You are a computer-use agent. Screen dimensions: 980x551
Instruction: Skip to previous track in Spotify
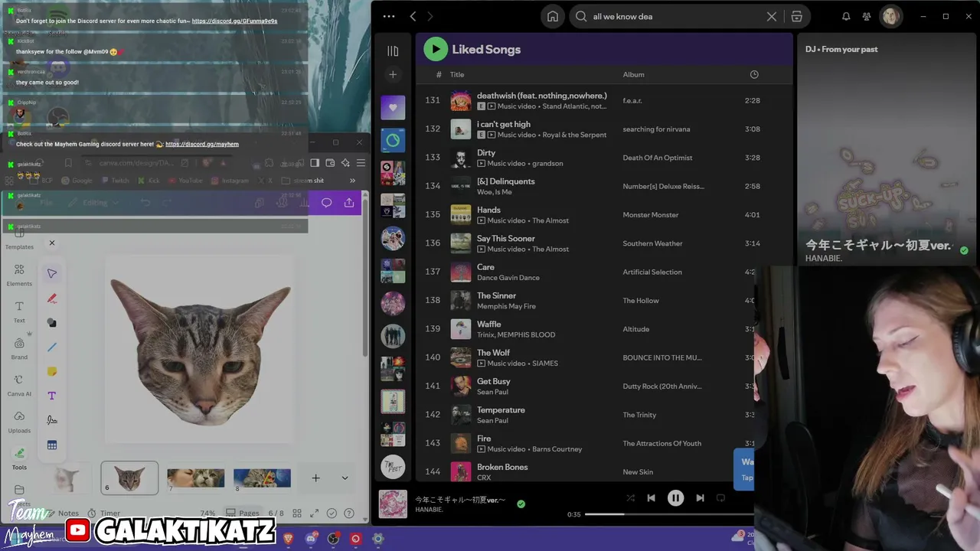tap(651, 497)
